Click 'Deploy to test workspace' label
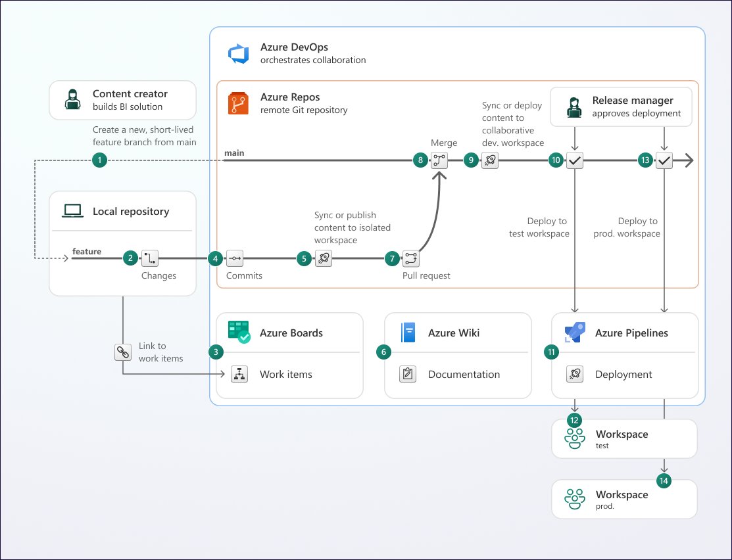 539,227
